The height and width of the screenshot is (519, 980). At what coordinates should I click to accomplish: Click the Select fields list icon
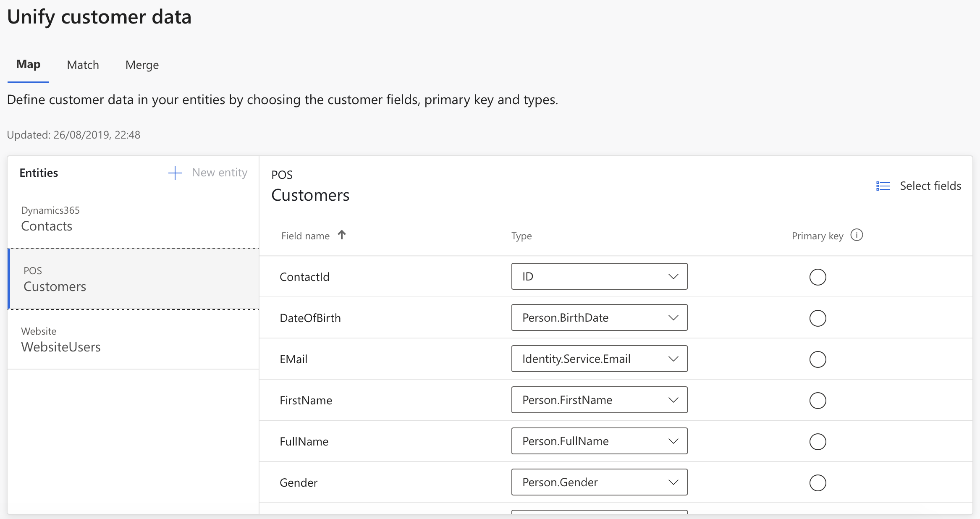pyautogui.click(x=883, y=186)
